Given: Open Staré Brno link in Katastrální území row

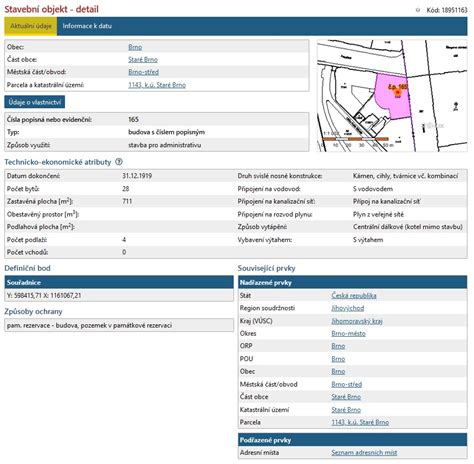Looking at the screenshot, I should tap(346, 410).
